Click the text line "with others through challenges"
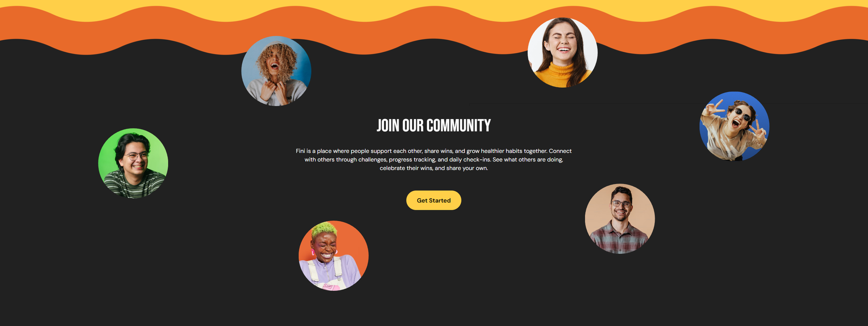This screenshot has height=326, width=868. [434, 160]
